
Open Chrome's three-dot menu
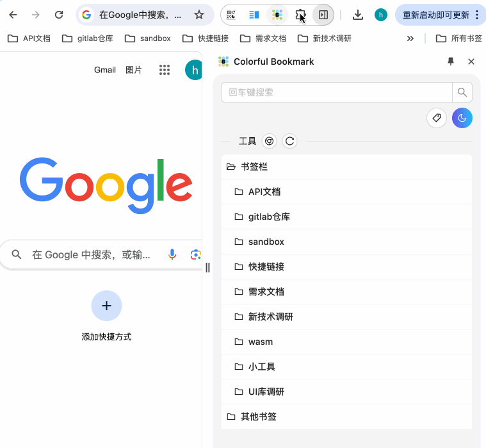coord(477,15)
